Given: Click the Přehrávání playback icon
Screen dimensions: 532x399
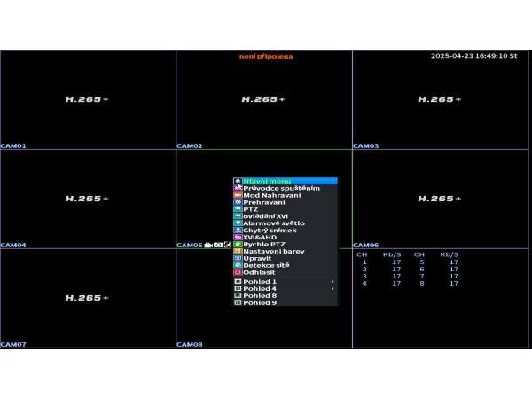Looking at the screenshot, I should click(x=238, y=203).
